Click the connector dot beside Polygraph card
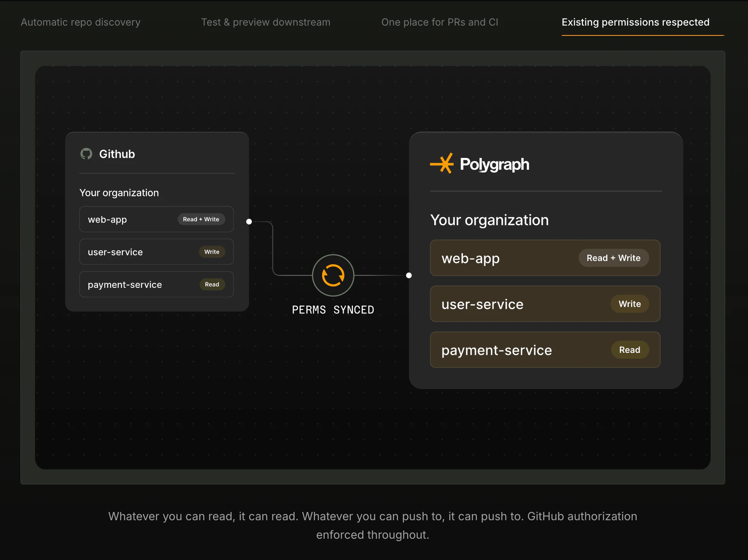The height and width of the screenshot is (560, 748). pyautogui.click(x=409, y=275)
